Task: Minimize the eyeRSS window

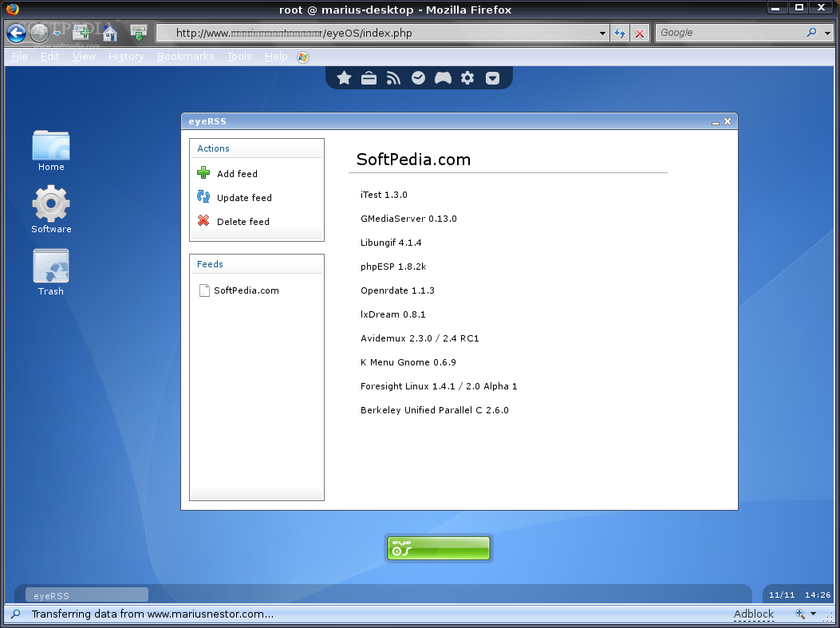Action: point(716,122)
